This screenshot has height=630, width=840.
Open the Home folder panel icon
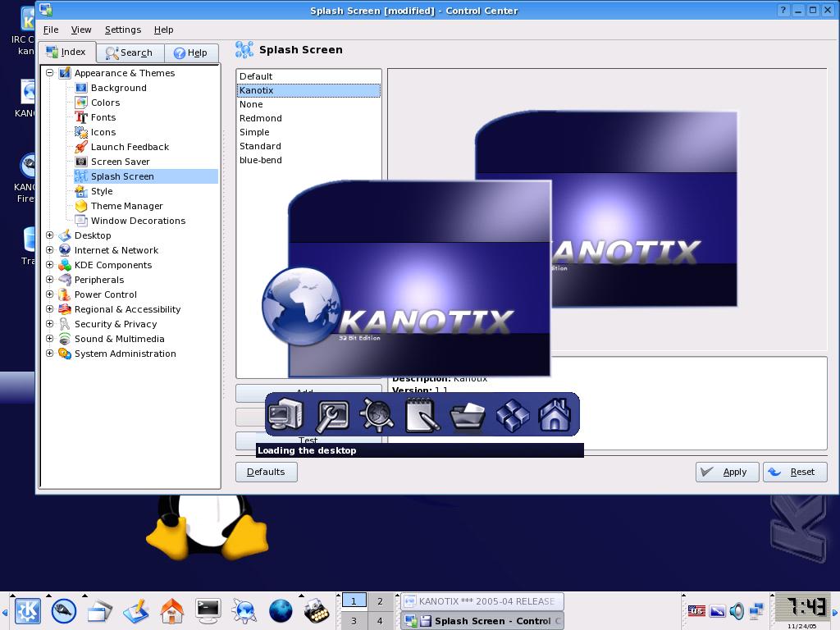[x=172, y=610]
